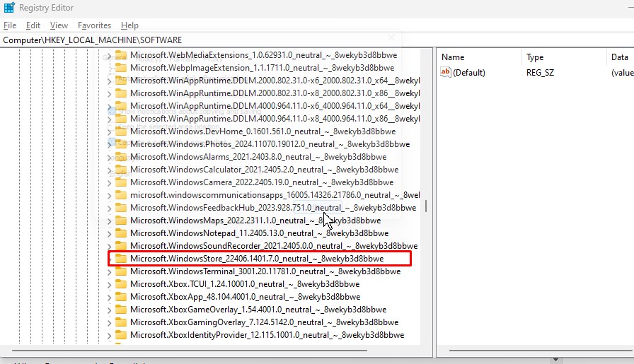634x364 pixels.
Task: Expand the Microsoft.XboxGamingOverlay key
Action: (110, 323)
